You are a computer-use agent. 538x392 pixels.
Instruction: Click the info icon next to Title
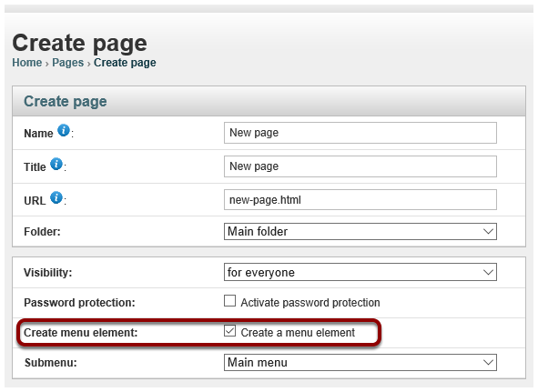click(x=56, y=164)
